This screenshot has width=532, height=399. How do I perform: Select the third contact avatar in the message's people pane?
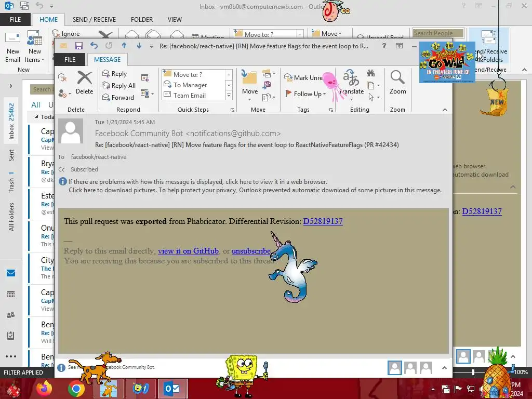426,368
